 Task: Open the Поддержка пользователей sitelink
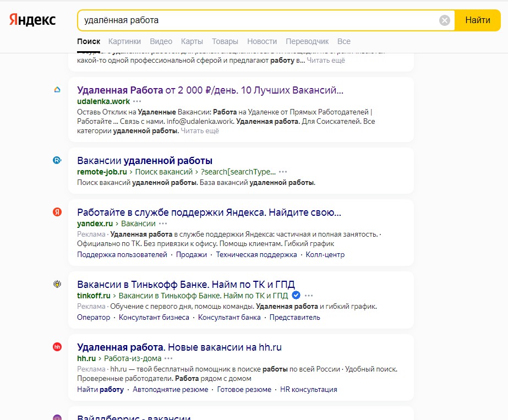coord(122,255)
